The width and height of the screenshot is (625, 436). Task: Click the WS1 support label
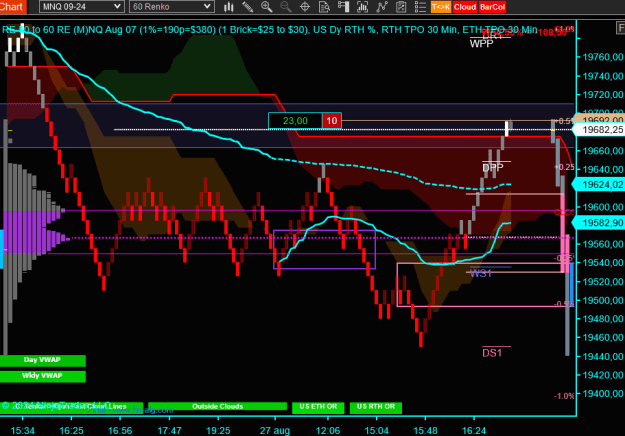(x=480, y=273)
